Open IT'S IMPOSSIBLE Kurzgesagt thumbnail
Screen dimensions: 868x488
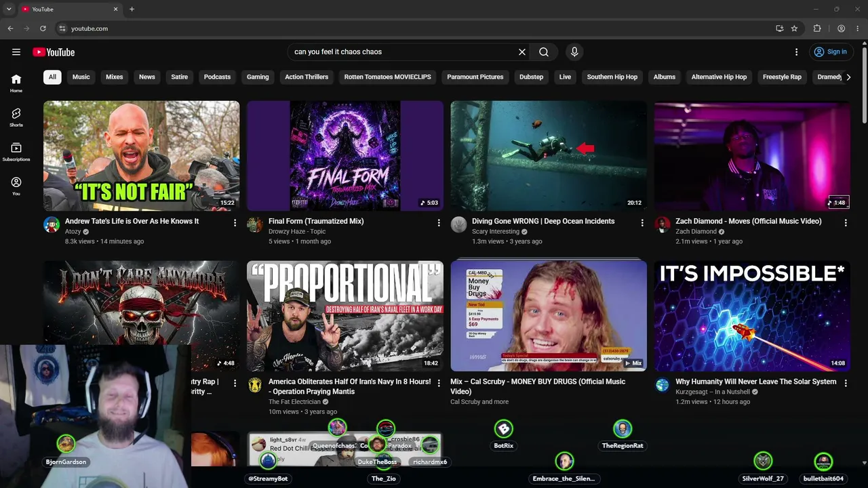coord(752,316)
